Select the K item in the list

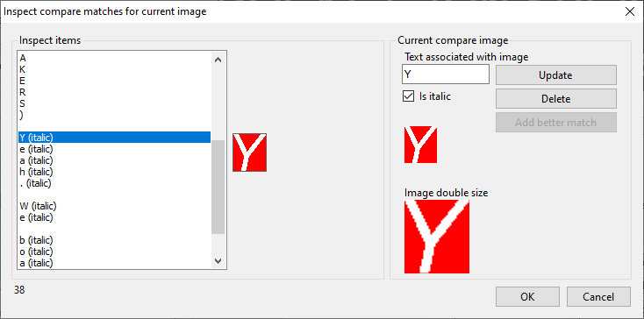point(115,69)
